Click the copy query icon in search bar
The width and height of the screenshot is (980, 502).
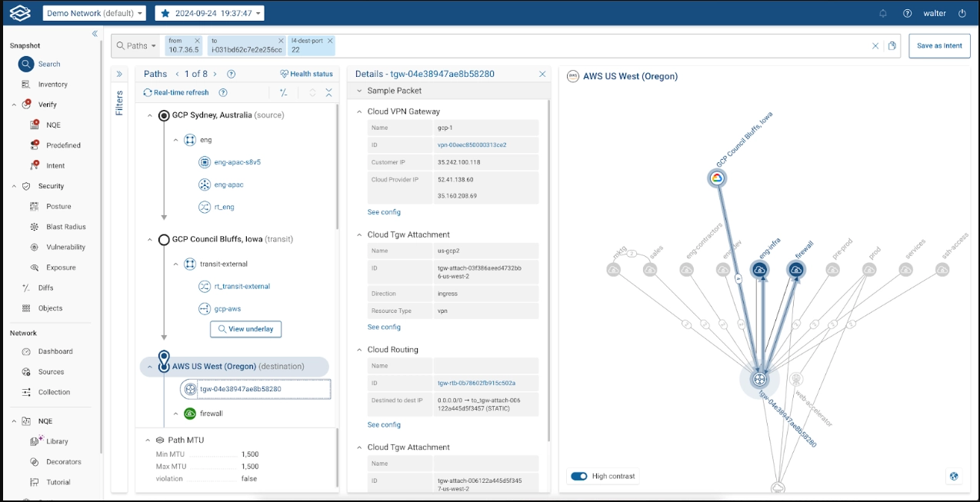(892, 46)
